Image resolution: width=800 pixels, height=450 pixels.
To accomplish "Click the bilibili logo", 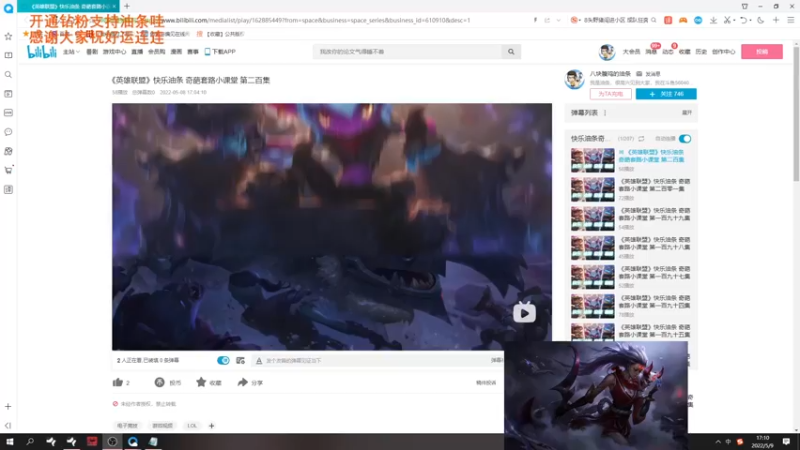I will point(41,51).
